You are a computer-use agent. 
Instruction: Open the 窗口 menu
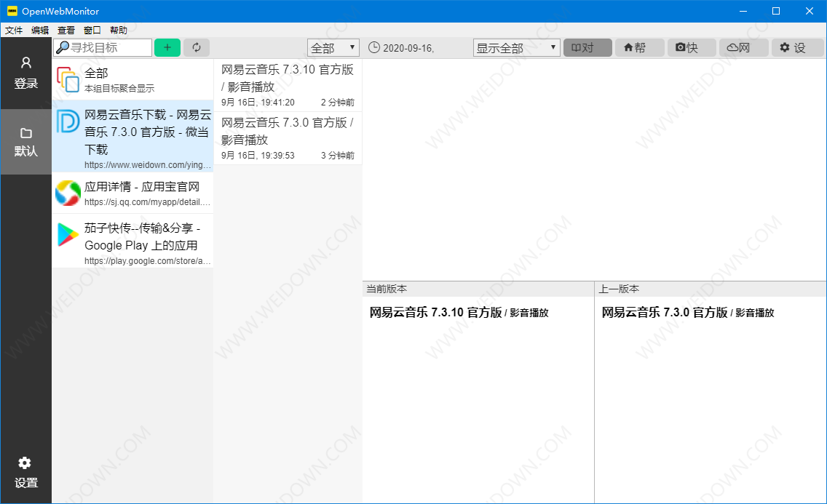92,30
